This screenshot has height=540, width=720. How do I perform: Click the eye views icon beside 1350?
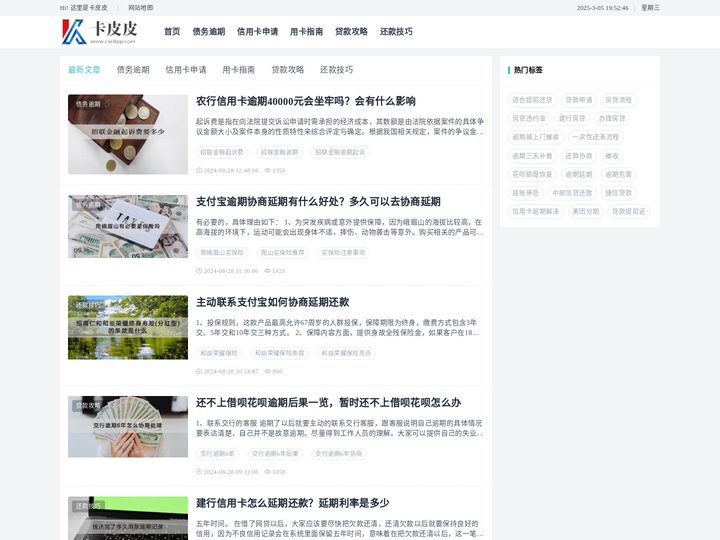[x=268, y=170]
